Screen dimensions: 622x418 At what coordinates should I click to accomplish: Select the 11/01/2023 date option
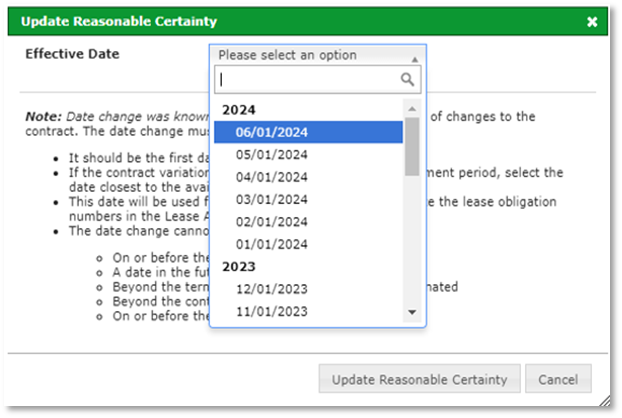pos(308,311)
